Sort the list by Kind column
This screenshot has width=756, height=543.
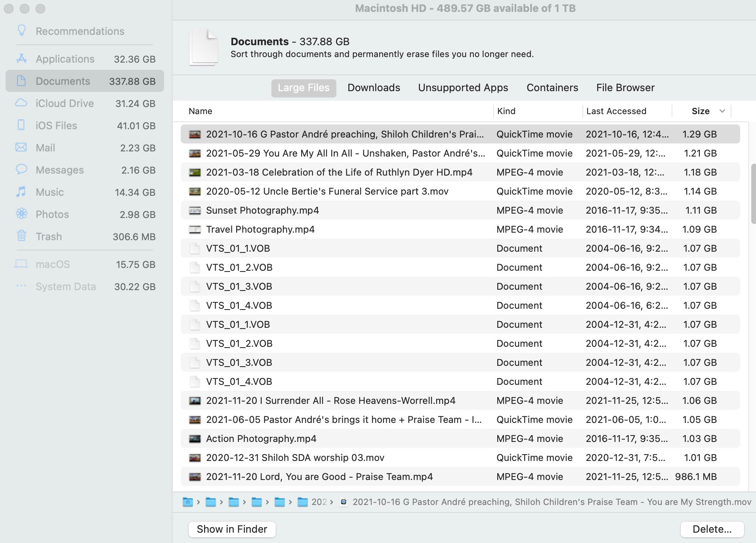[x=506, y=111]
